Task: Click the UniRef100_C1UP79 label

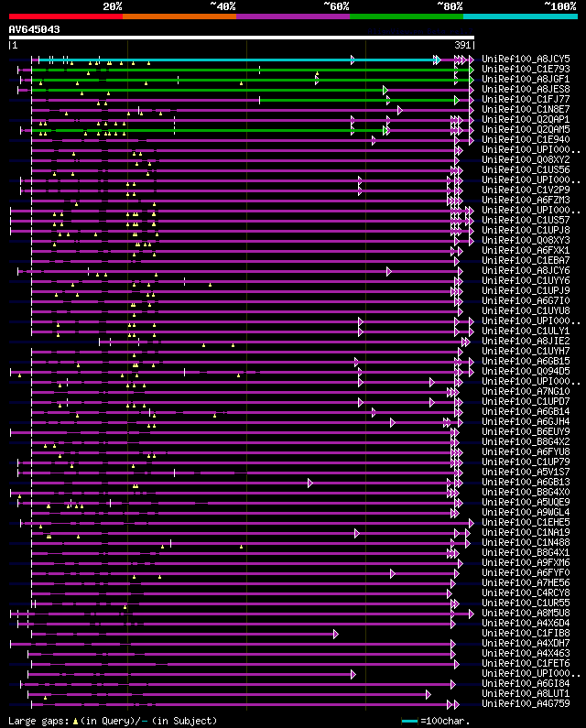Action: click(526, 462)
